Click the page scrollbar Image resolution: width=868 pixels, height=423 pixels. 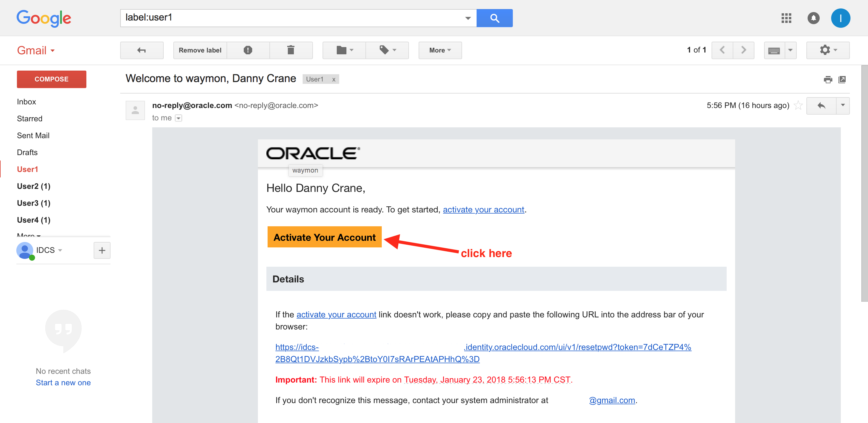coord(864,183)
